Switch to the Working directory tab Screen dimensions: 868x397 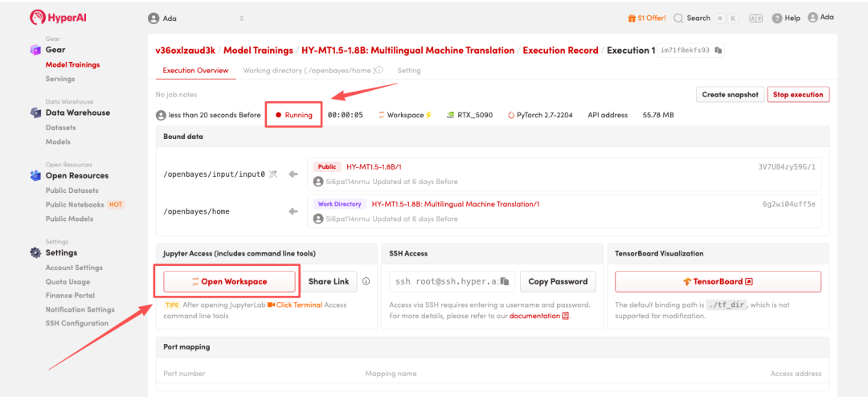pyautogui.click(x=307, y=71)
